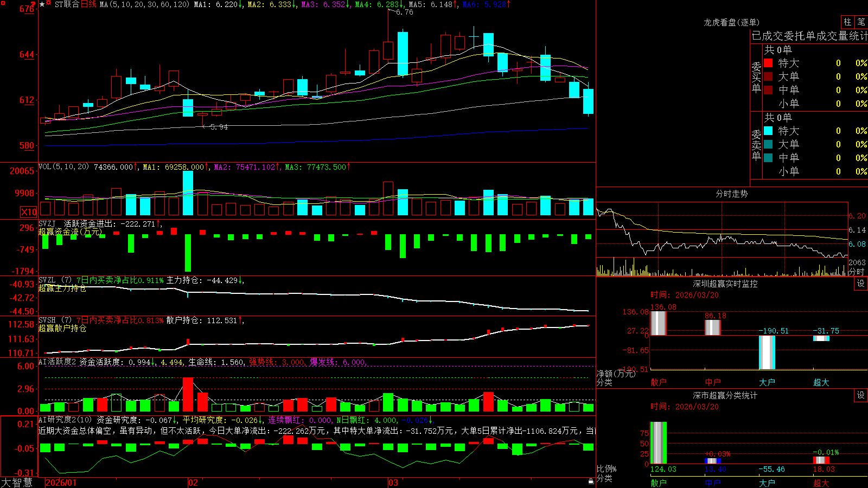868x488 pixels.
Task: Click the 深市超赢分类统计 panel title
Action: tap(725, 395)
